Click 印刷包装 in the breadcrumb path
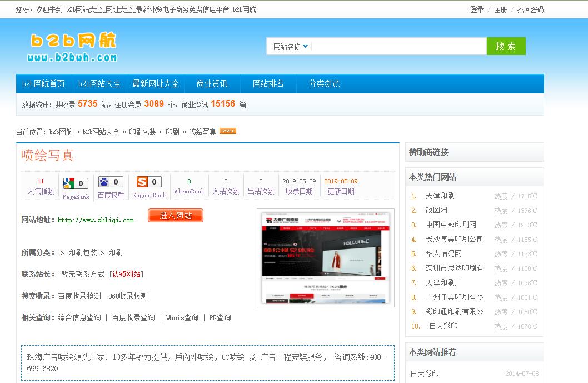The image size is (588, 383). point(142,132)
